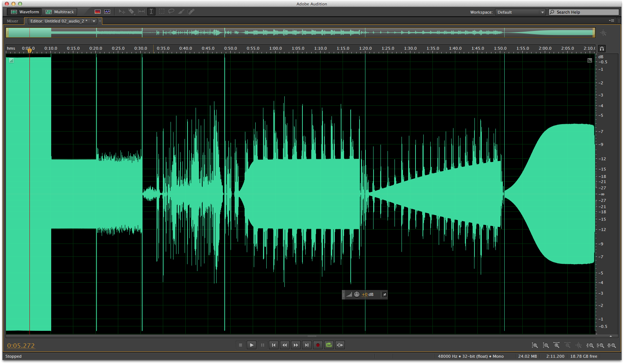This screenshot has height=364, width=624.
Task: Zoom to selection
Action: (x=612, y=346)
